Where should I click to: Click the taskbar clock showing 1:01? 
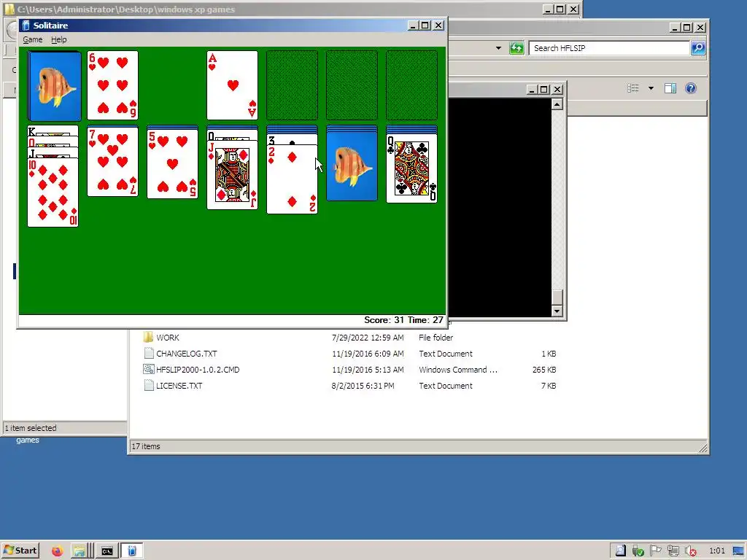click(717, 551)
